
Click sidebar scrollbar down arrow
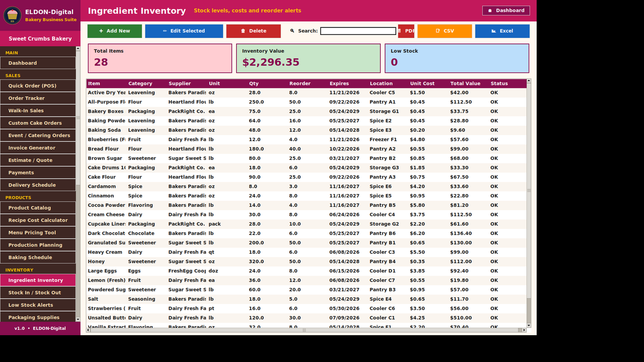coord(78,319)
